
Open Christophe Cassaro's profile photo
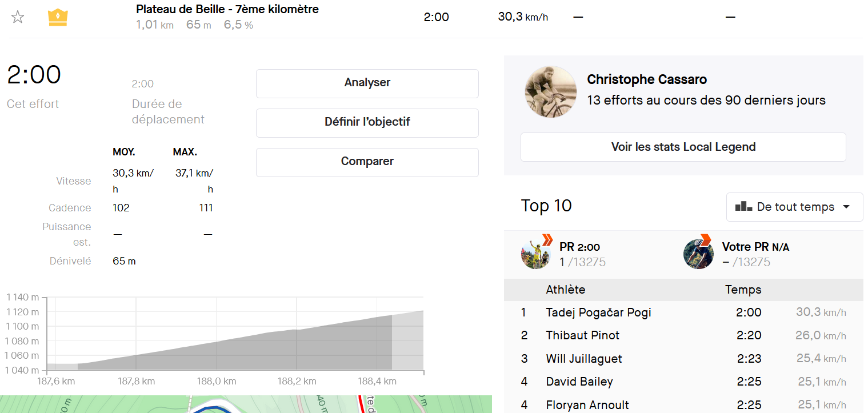550,91
